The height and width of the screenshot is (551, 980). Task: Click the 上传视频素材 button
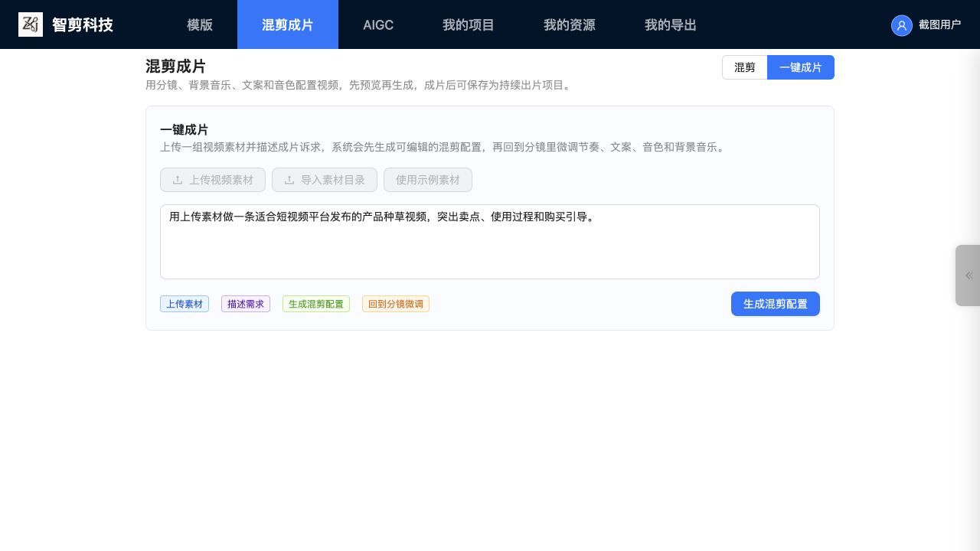[x=213, y=180]
